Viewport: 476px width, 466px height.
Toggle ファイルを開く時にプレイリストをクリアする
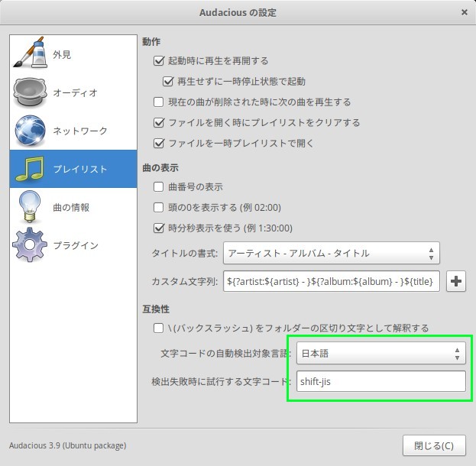(159, 123)
